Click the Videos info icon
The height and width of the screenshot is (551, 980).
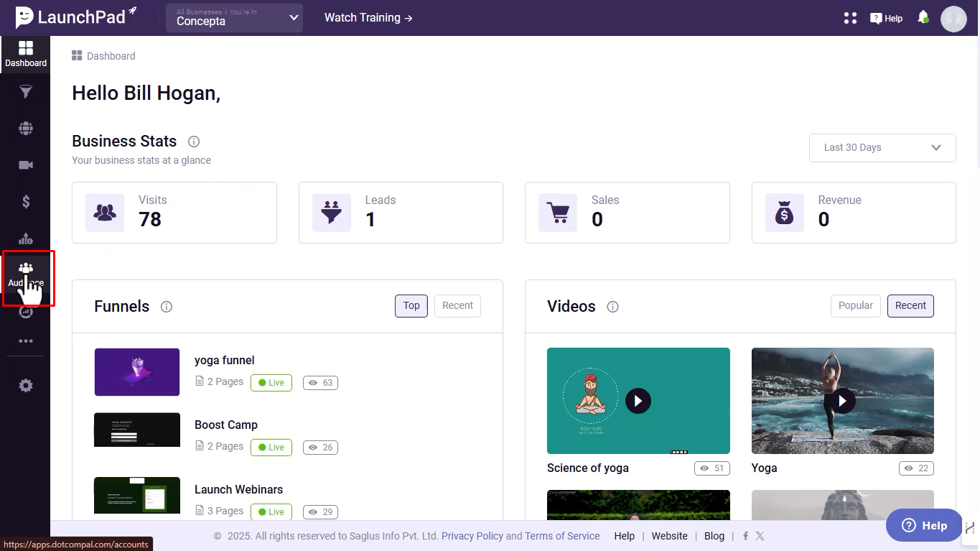coord(612,307)
